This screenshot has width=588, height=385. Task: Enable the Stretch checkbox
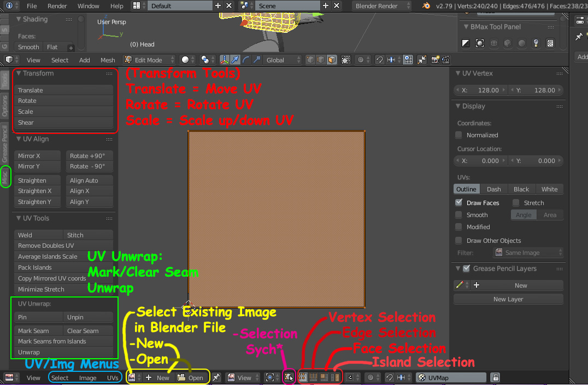coord(516,203)
